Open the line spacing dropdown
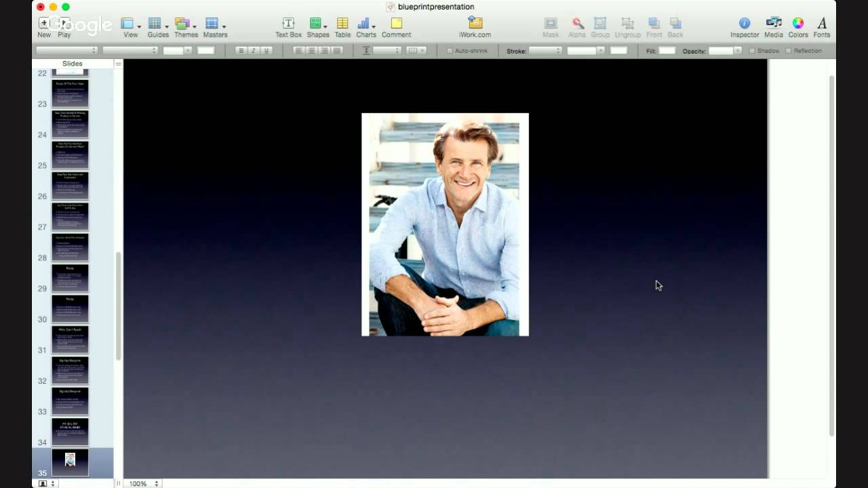868x488 pixels. click(388, 51)
